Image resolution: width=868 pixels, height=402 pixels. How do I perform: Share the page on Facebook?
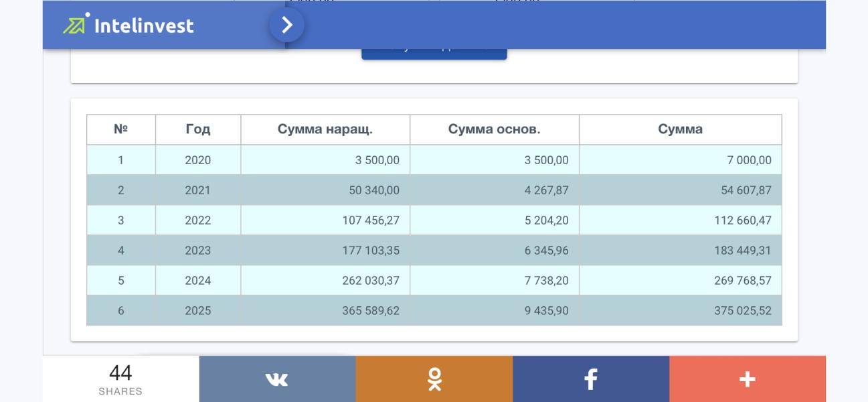pyautogui.click(x=591, y=379)
